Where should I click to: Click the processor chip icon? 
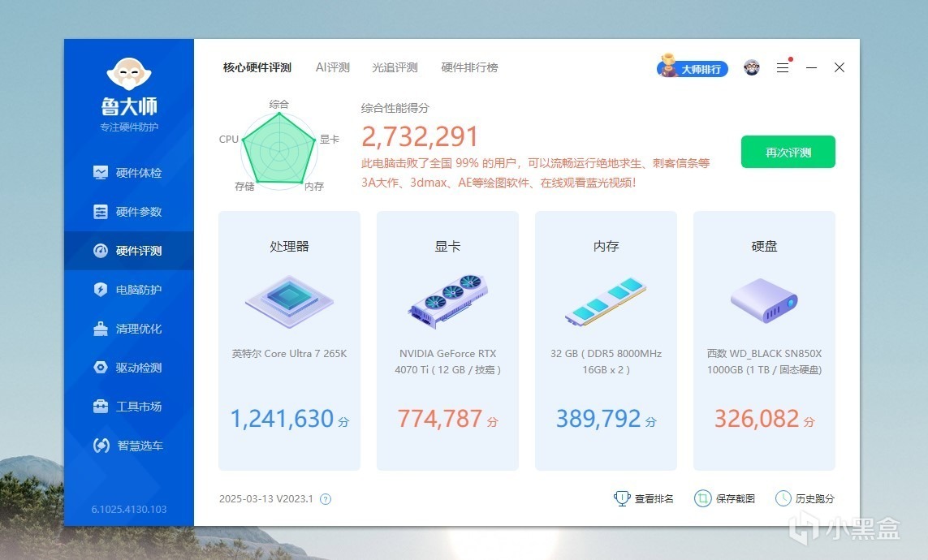[289, 302]
